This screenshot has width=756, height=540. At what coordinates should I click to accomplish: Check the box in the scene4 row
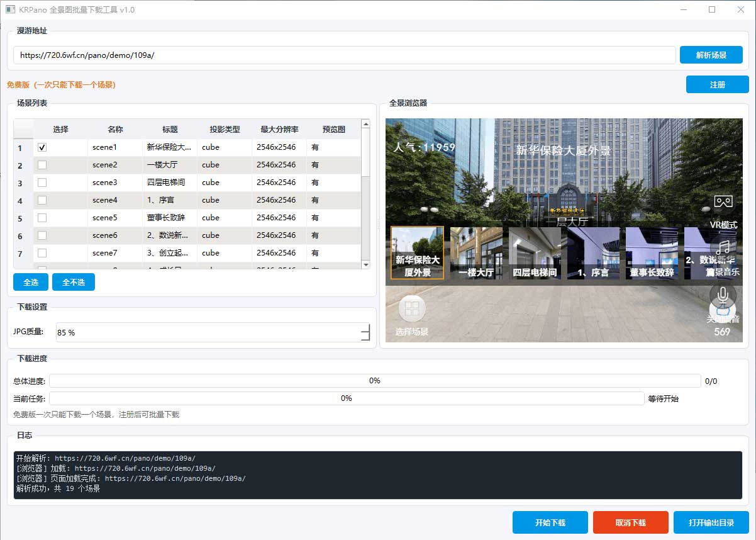42,200
